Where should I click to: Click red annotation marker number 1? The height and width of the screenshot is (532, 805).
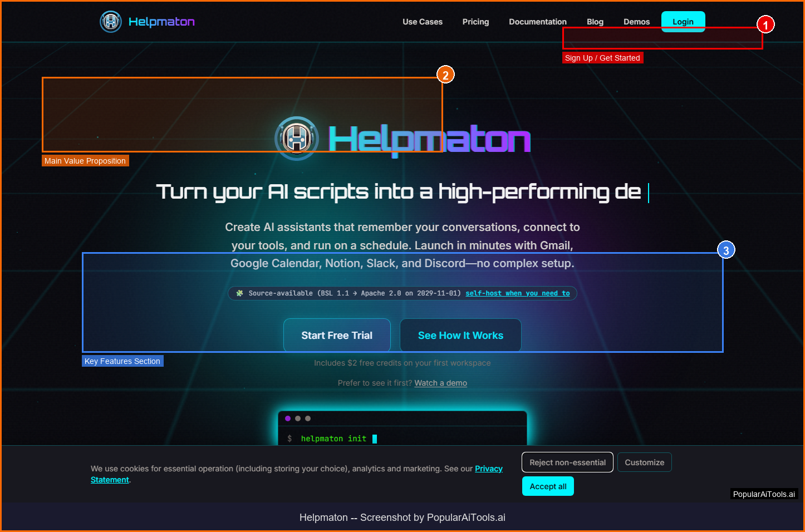tap(765, 24)
